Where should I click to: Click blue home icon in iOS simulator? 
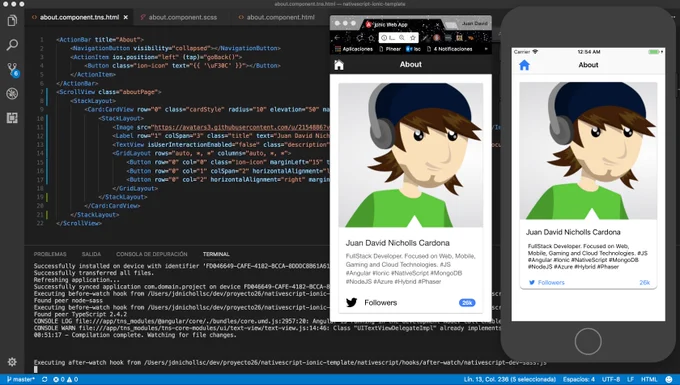click(524, 65)
